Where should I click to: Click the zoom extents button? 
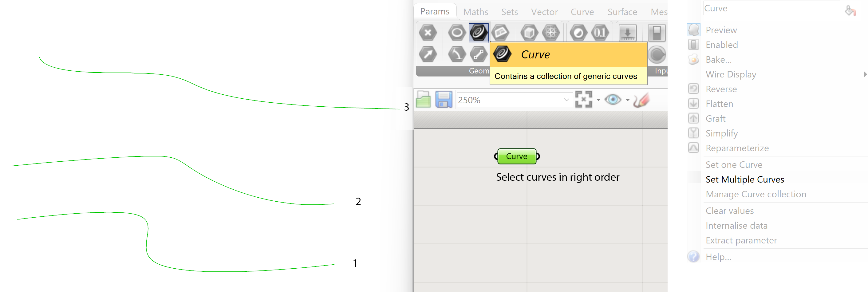pos(585,99)
